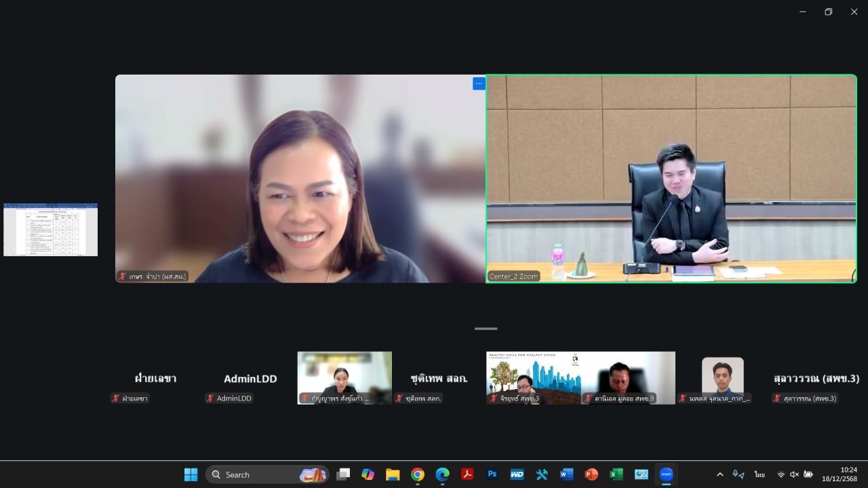Launch Photoshop from the taskbar

point(492,474)
